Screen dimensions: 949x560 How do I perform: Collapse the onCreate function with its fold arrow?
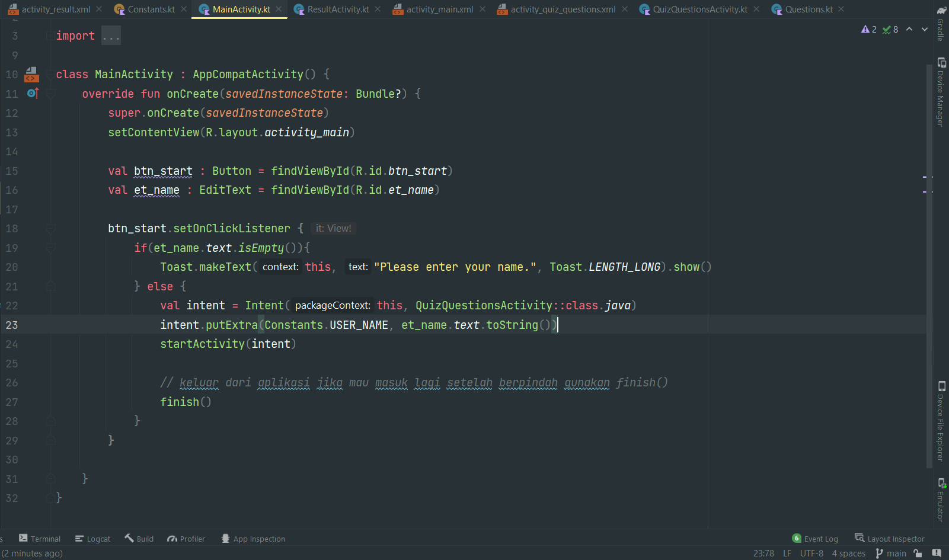(50, 94)
